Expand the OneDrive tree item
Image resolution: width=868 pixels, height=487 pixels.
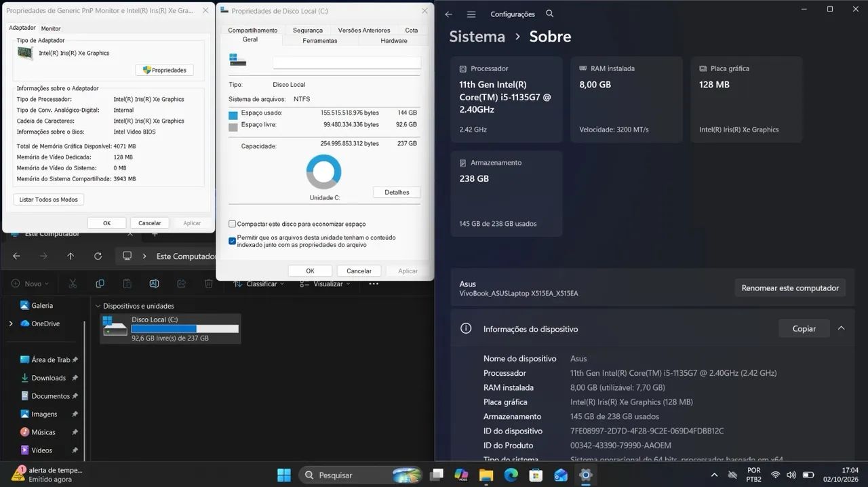coord(10,324)
